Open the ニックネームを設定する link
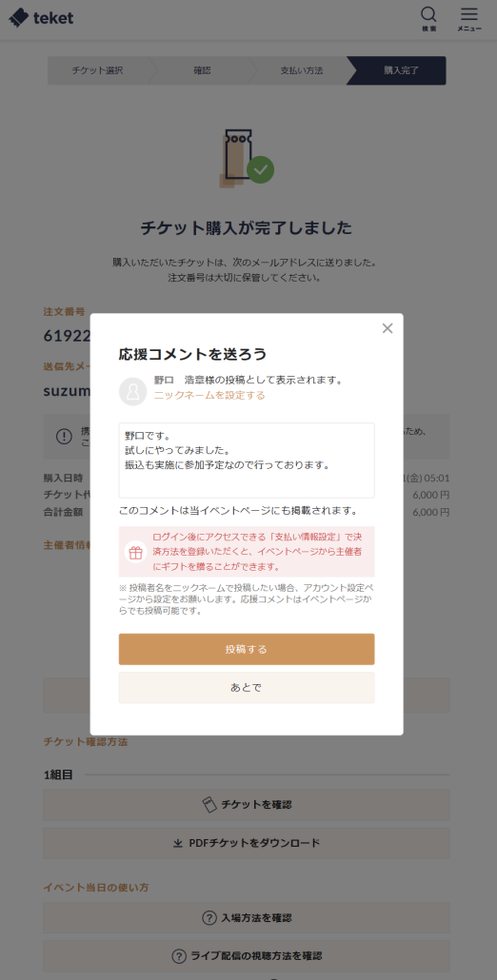Screen dimensions: 497x980 pos(209,395)
